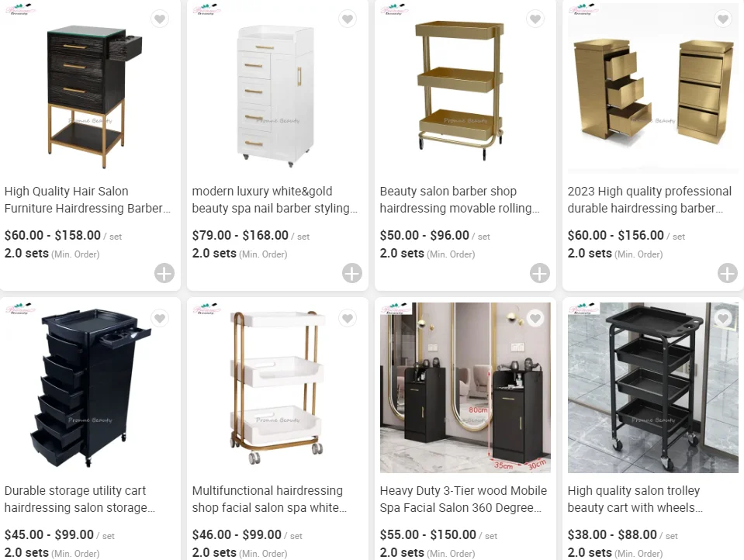Viewport: 744px width, 560px height.
Task: Favorite the gold movable rolling cart
Action: (x=535, y=19)
